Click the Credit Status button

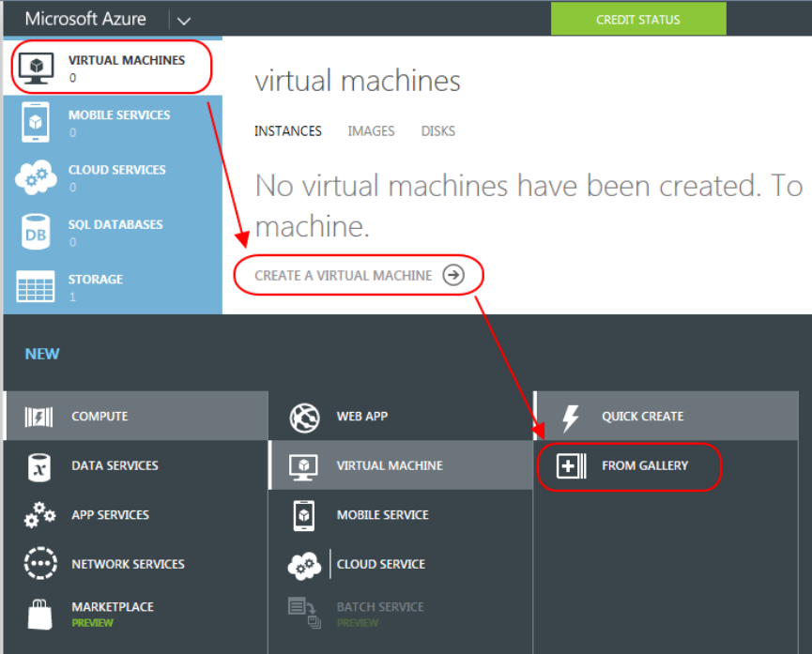[x=638, y=19]
